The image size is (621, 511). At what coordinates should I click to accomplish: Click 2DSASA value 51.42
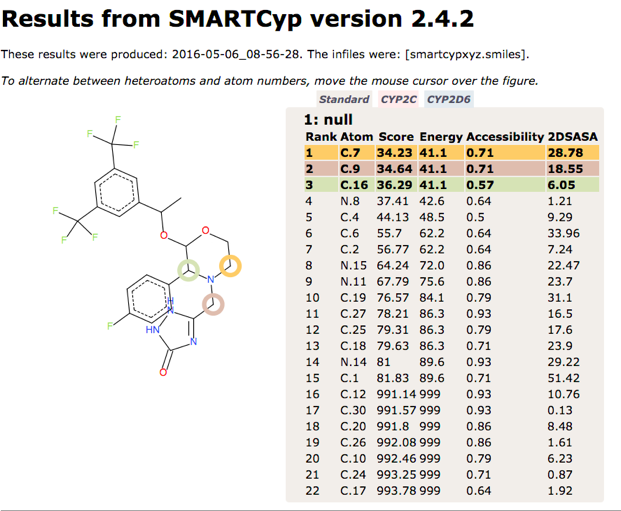[x=564, y=378]
